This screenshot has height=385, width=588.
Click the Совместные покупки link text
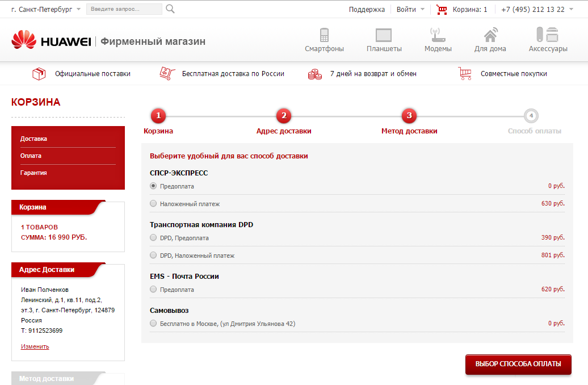pyautogui.click(x=514, y=74)
